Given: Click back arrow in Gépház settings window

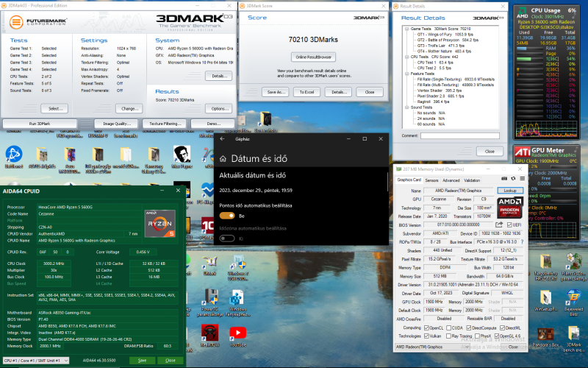Looking at the screenshot, I should pyautogui.click(x=223, y=139).
